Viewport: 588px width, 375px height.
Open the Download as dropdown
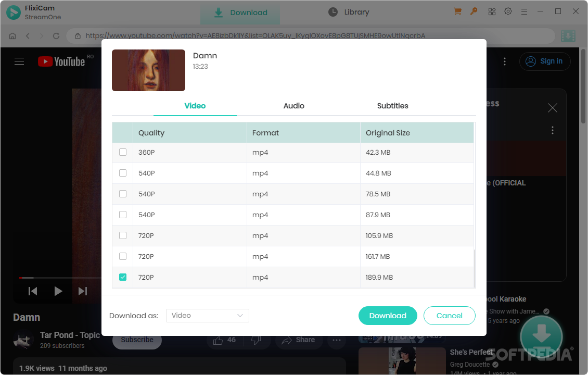coord(208,316)
